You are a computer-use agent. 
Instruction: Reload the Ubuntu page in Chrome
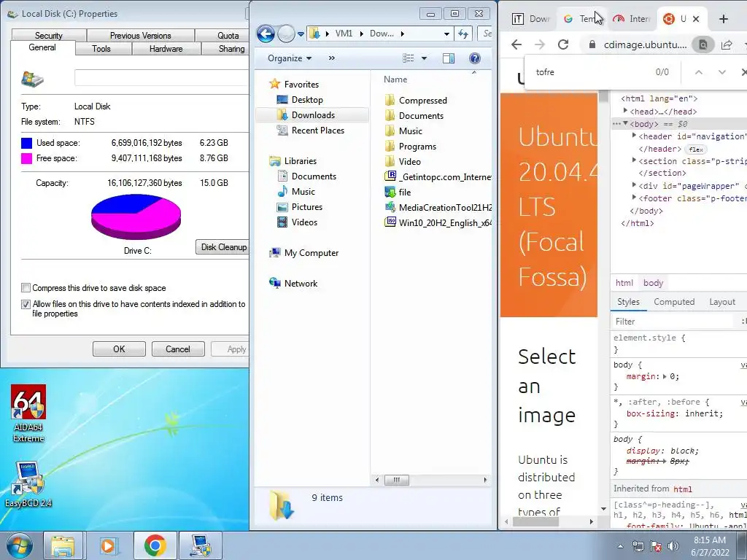[563, 44]
